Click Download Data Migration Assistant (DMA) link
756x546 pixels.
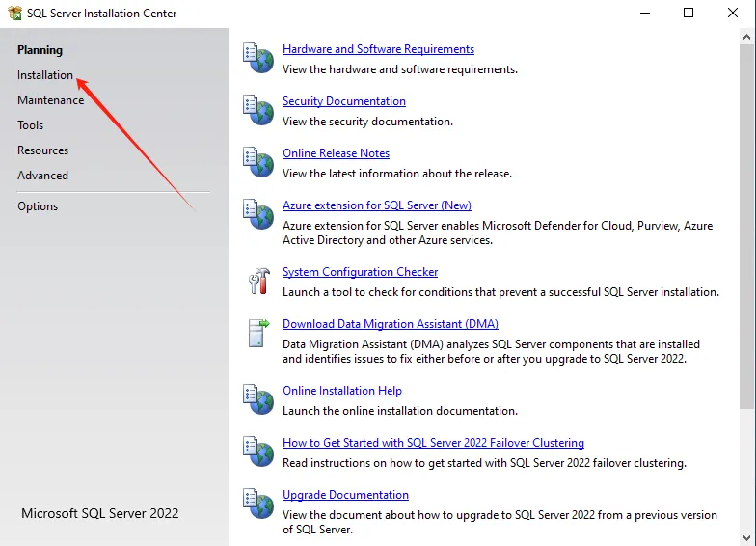coord(391,324)
